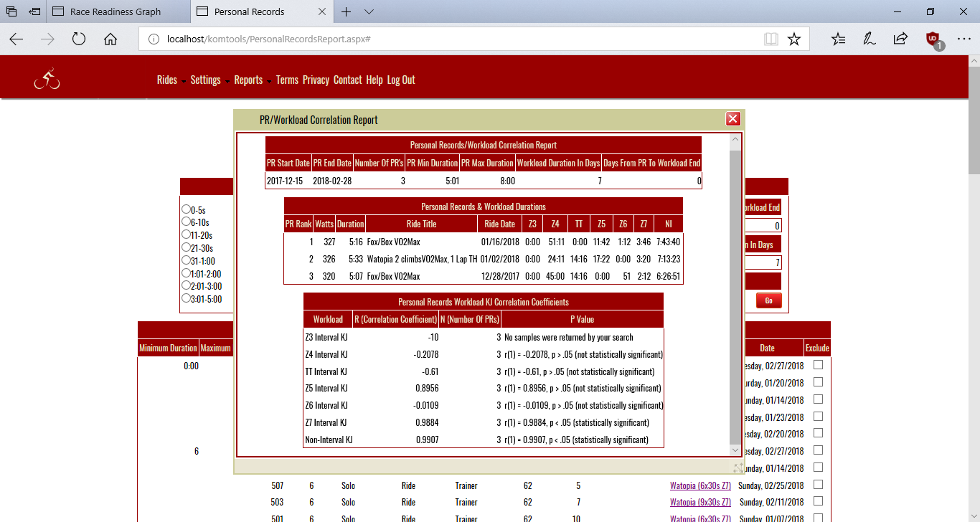Open the reading view book icon
Image resolution: width=980 pixels, height=522 pixels.
pyautogui.click(x=771, y=39)
